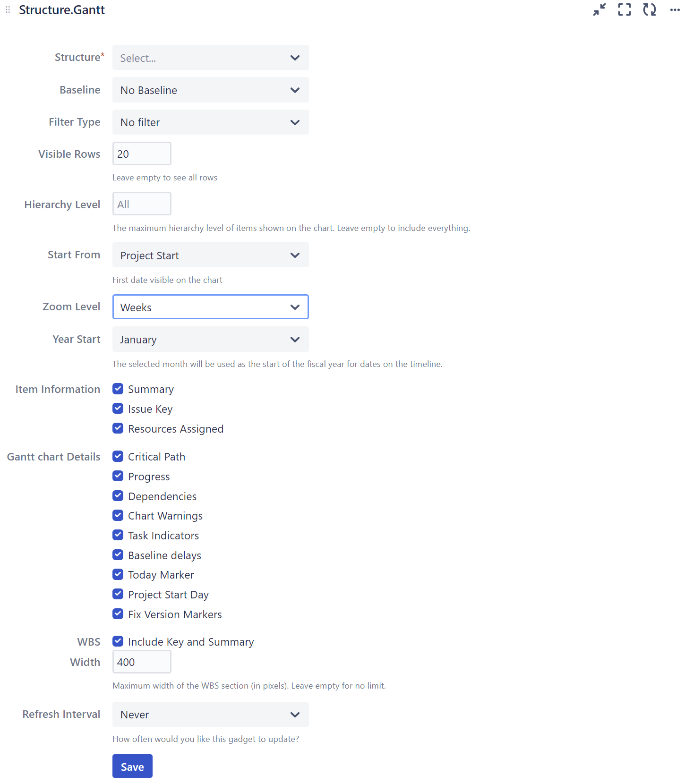
Task: Click the refresh gadget icon
Action: point(650,9)
